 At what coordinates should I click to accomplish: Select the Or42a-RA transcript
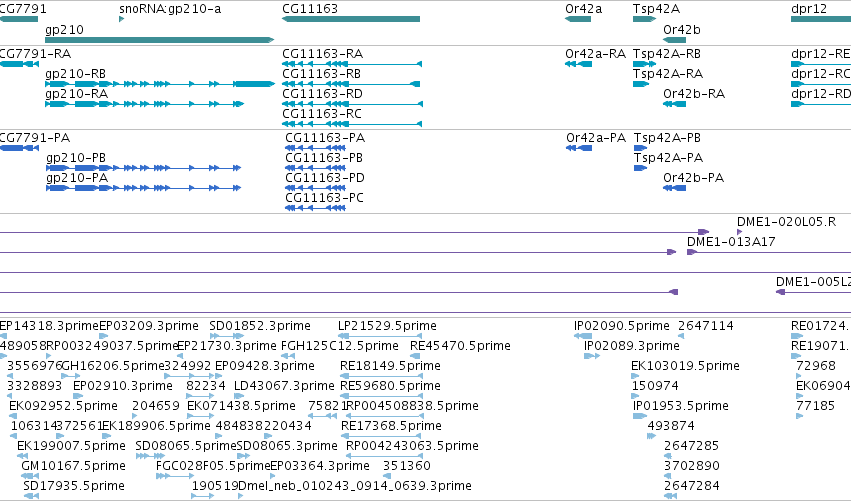579,64
